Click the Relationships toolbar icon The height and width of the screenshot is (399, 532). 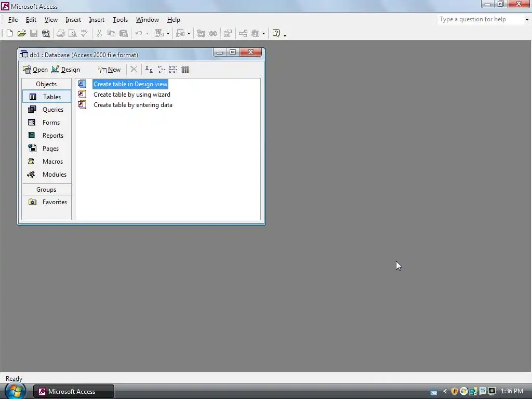(x=243, y=33)
